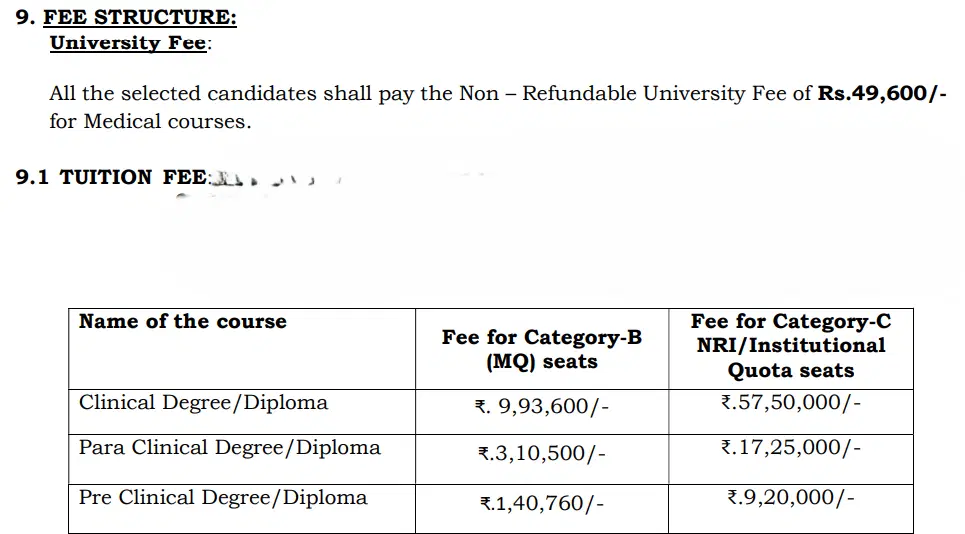Image resolution: width=965 pixels, height=534 pixels.
Task: Select the "Category-C NRI/Institutional Quota seats" header
Action: pyautogui.click(x=790, y=346)
